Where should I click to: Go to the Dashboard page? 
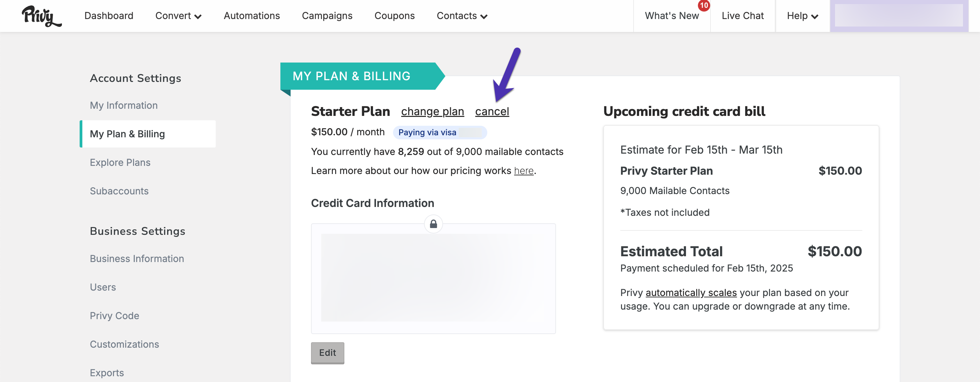pyautogui.click(x=109, y=16)
